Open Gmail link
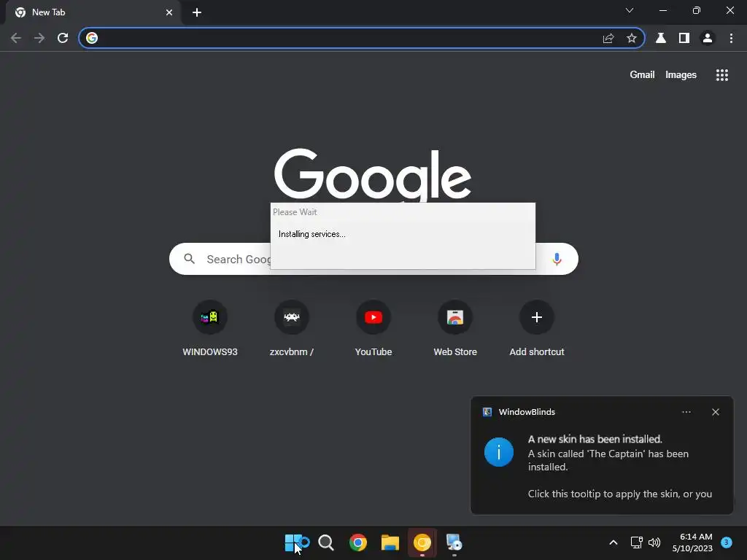 coord(642,75)
